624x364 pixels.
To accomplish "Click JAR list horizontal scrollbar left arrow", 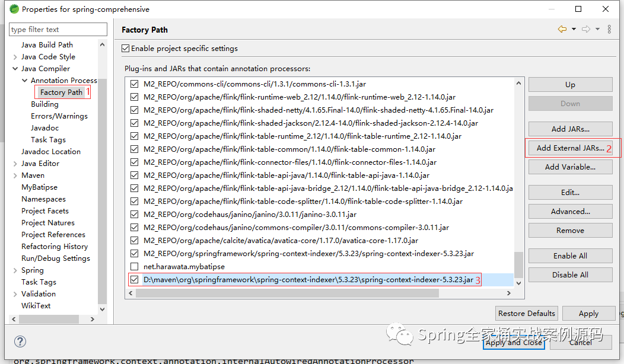I will tap(130, 293).
